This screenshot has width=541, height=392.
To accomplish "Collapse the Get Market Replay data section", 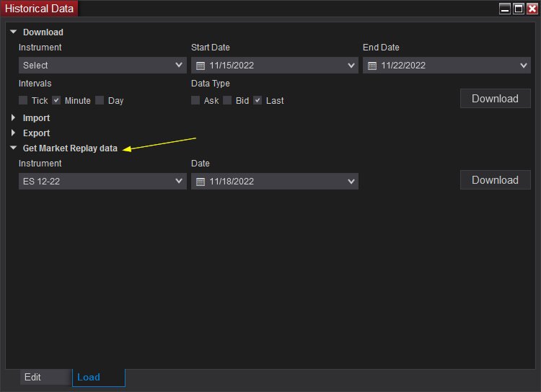I will point(14,148).
